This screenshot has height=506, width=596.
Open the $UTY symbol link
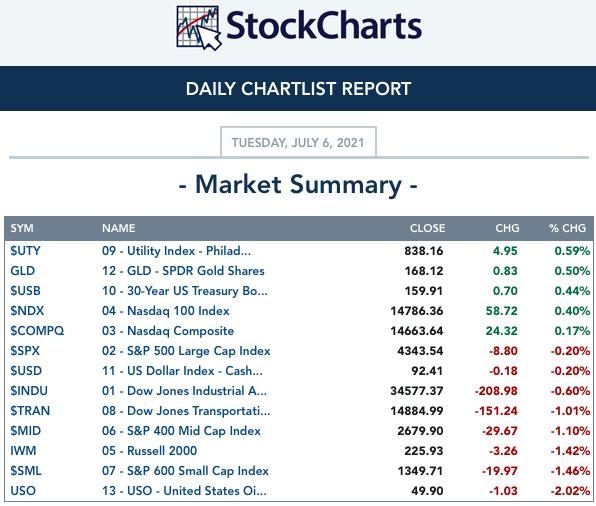tap(25, 251)
